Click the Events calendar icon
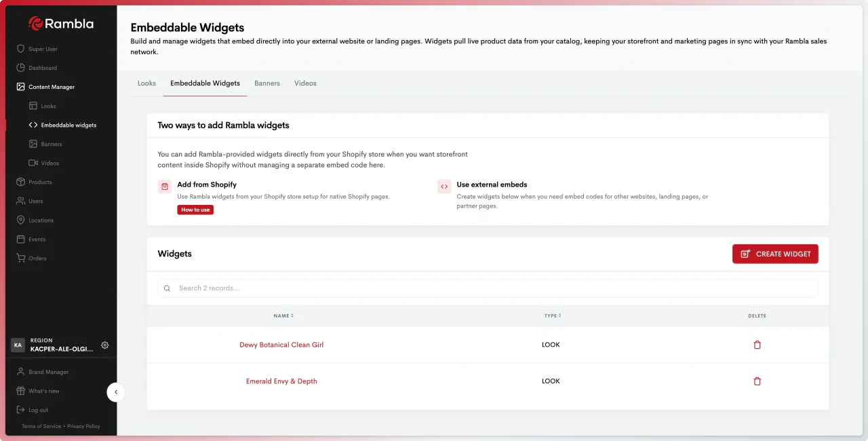Screen dimensions: 868x441 pyautogui.click(x=21, y=239)
